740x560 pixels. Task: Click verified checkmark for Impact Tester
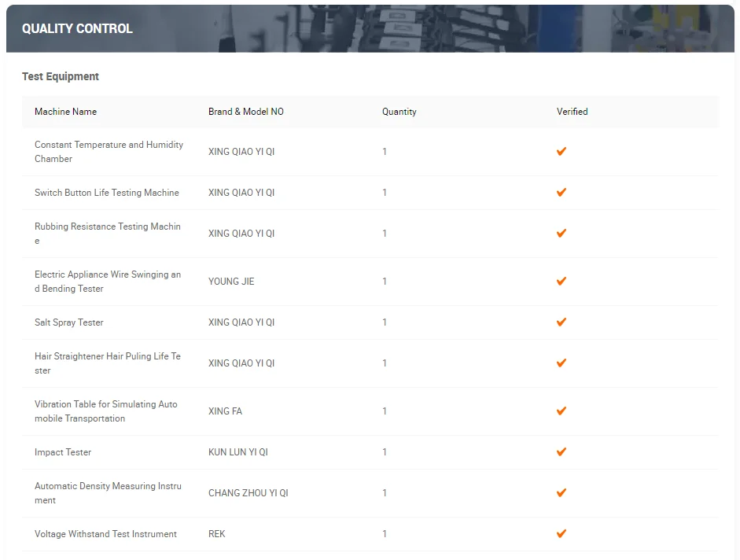coord(561,451)
